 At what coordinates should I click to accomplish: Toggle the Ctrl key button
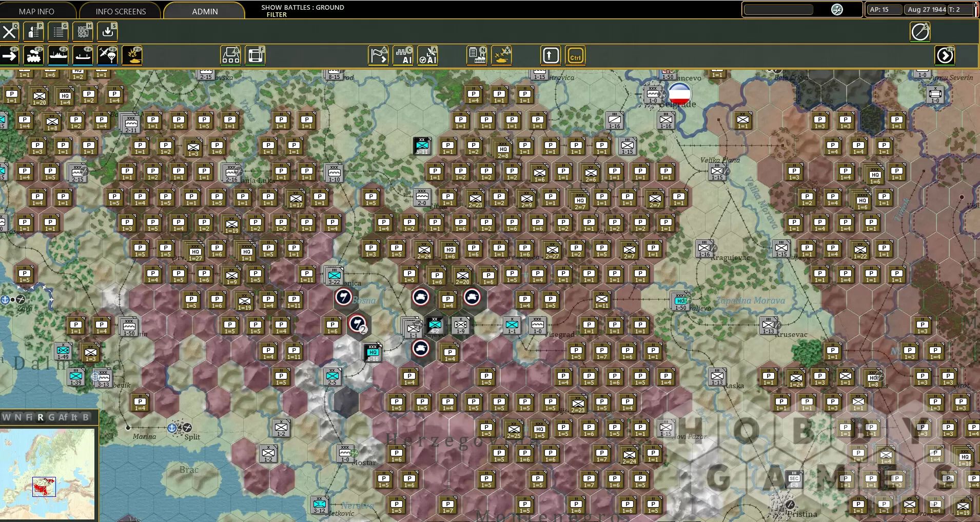coord(575,55)
